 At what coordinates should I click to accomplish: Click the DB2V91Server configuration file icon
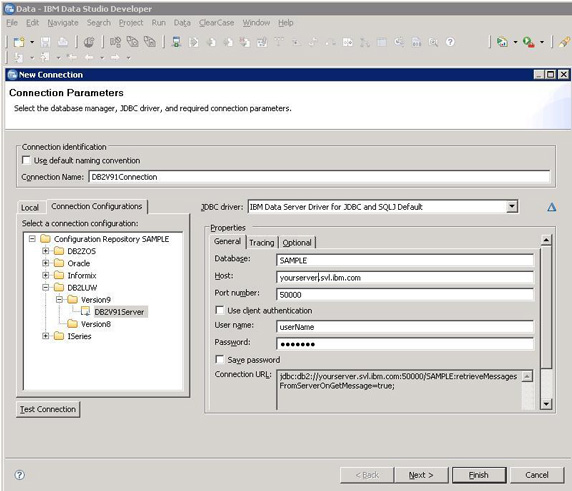point(86,312)
